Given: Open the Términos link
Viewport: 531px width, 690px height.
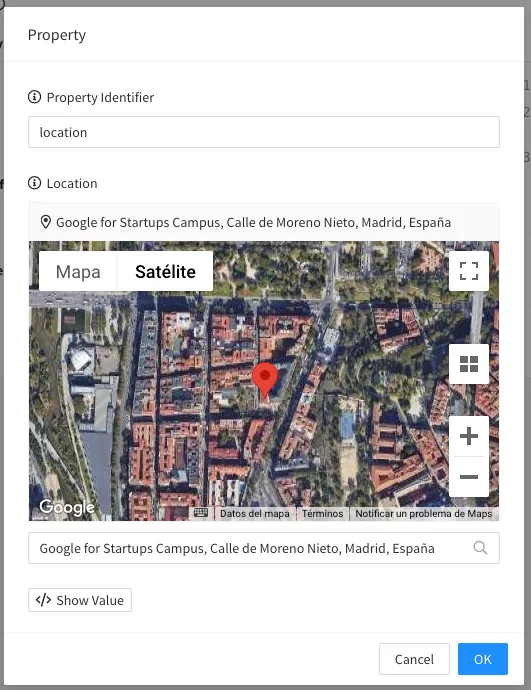Looking at the screenshot, I should pos(322,514).
